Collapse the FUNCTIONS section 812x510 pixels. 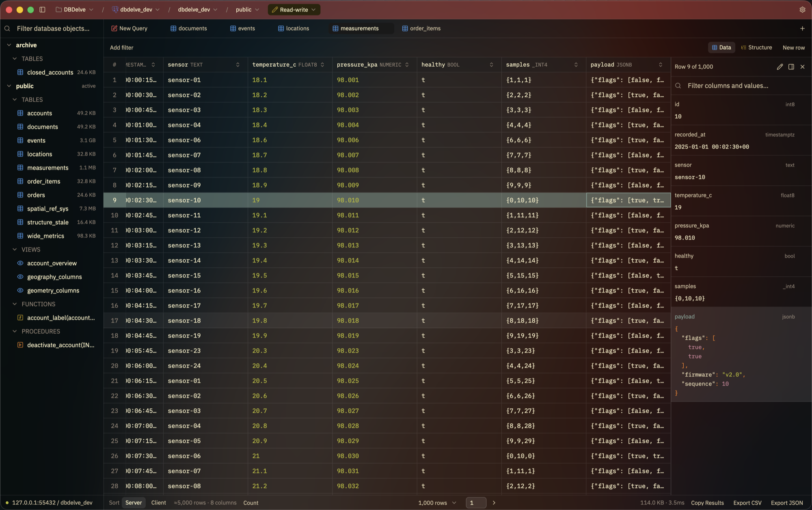pos(15,304)
